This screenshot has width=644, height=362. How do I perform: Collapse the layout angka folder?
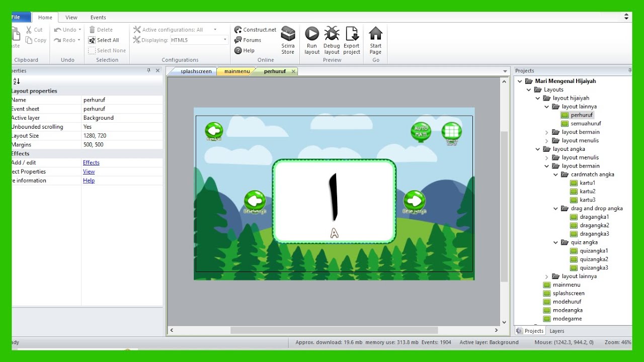pos(538,149)
